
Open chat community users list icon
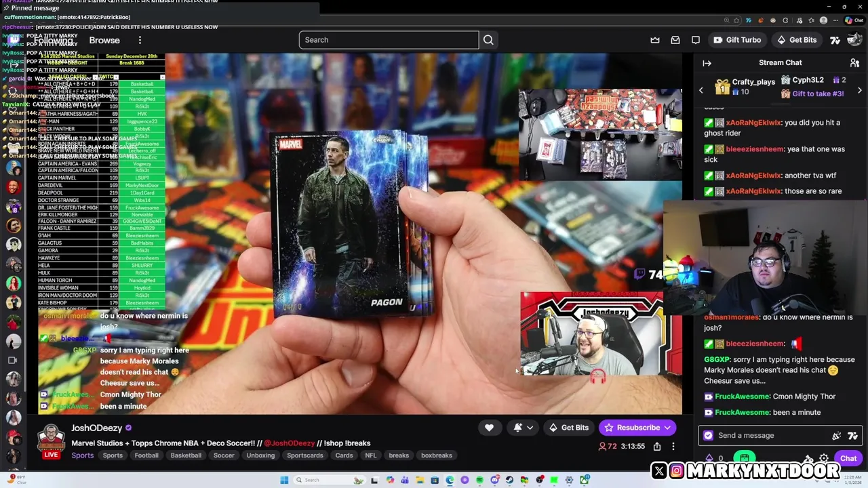coord(854,63)
